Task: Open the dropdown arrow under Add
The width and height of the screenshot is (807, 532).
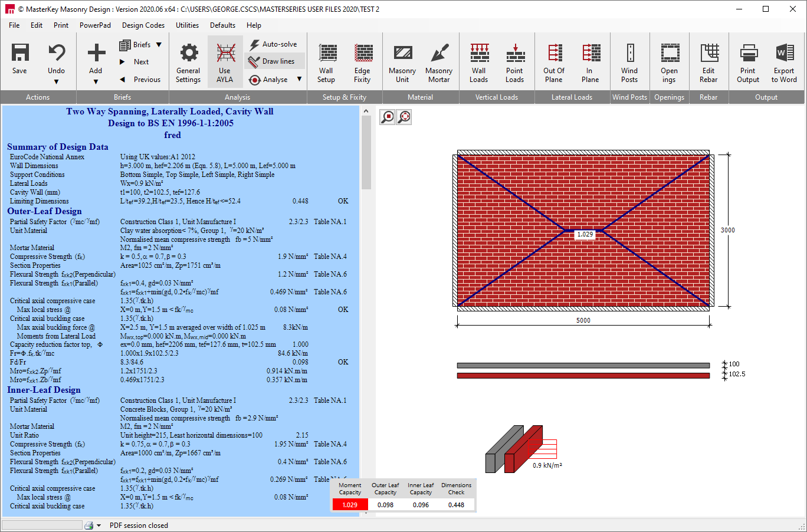Action: [x=96, y=82]
